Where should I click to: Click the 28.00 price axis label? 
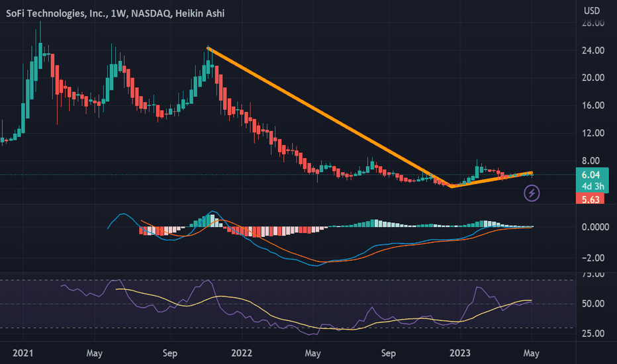(593, 23)
